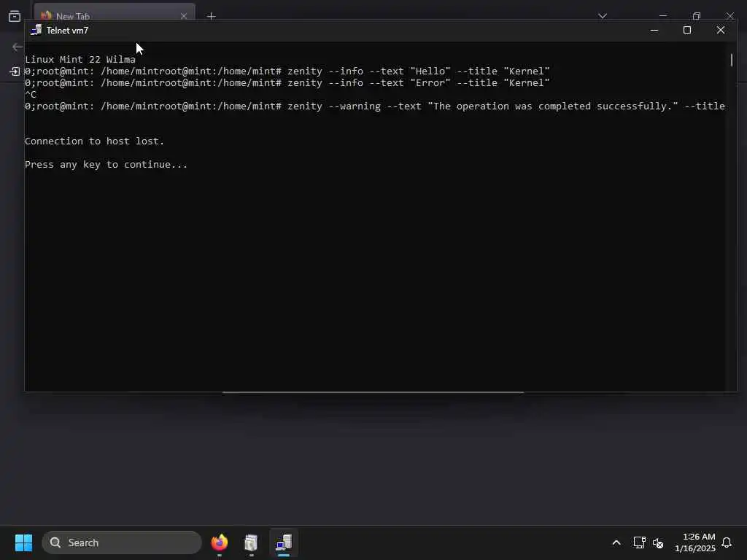Open the Windows Start menu
Viewport: 747px width, 560px height.
[x=23, y=542]
